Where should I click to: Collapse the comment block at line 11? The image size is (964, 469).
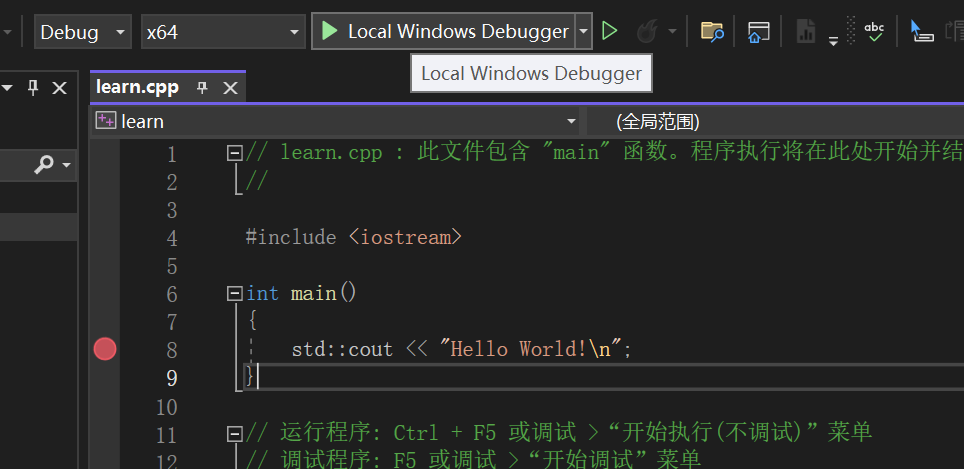[x=234, y=435]
